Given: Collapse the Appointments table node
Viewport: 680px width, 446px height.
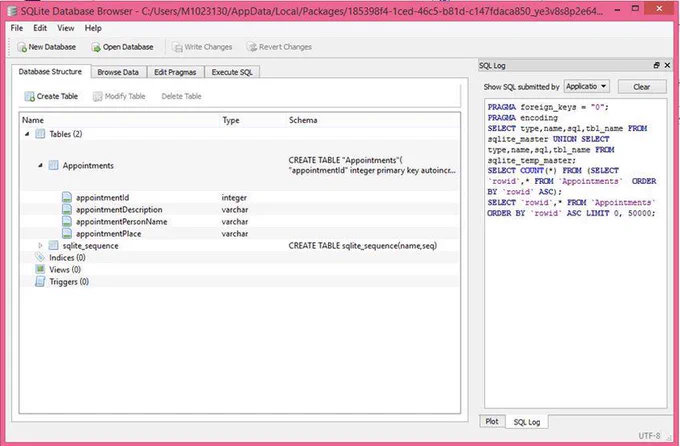Looking at the screenshot, I should pos(40,165).
